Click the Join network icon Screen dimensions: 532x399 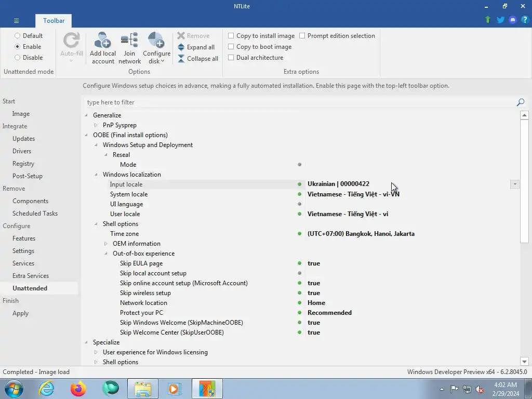click(x=129, y=40)
